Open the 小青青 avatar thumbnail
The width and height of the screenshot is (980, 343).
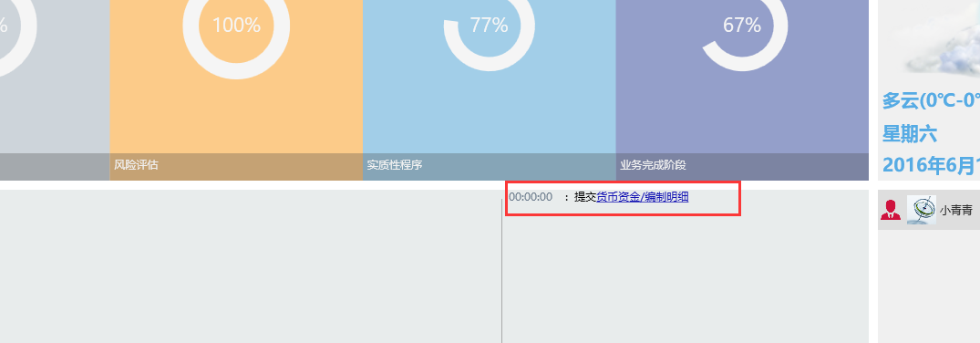click(x=922, y=211)
